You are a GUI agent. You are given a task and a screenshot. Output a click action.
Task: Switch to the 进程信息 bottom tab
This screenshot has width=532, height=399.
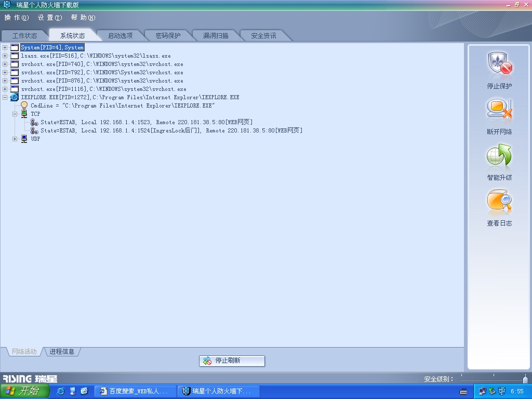tap(62, 352)
